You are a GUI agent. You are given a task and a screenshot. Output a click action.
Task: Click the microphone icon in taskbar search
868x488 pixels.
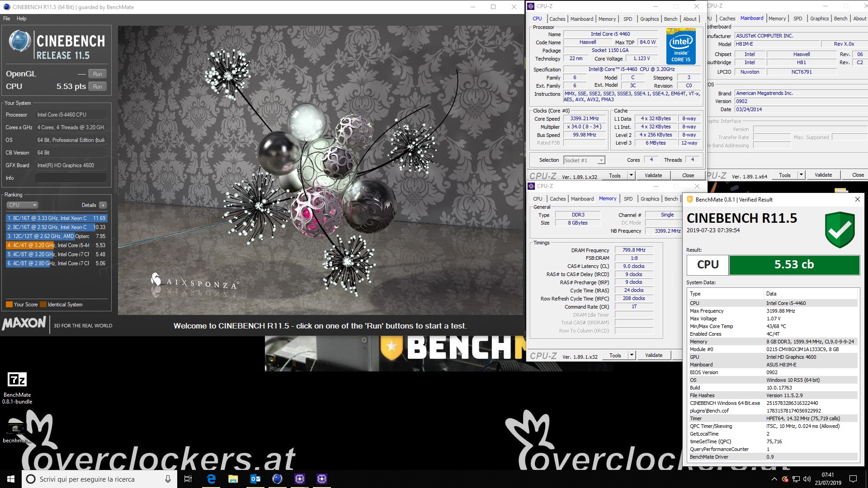(x=168, y=479)
